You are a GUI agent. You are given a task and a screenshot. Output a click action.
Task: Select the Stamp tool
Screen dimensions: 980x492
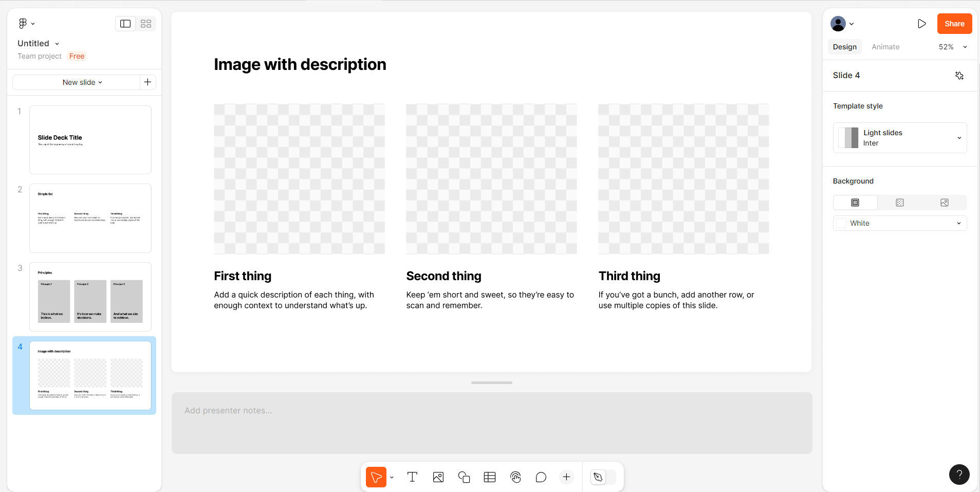click(x=515, y=477)
